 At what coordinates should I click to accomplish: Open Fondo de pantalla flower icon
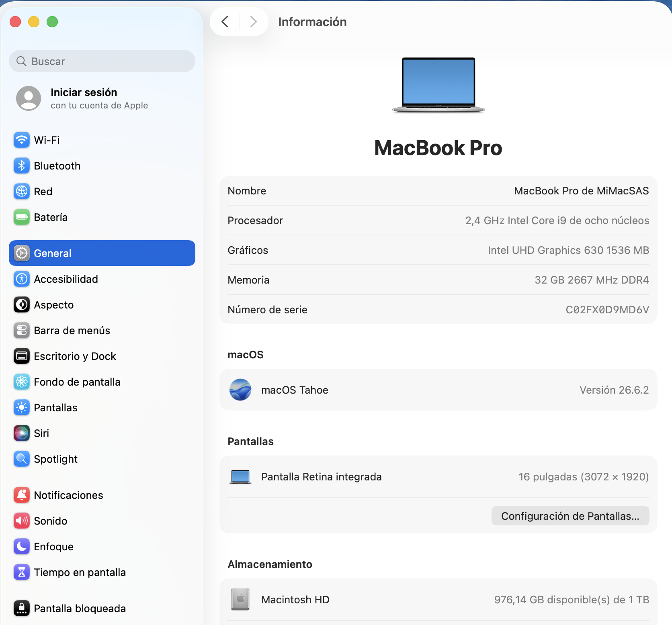tap(22, 382)
